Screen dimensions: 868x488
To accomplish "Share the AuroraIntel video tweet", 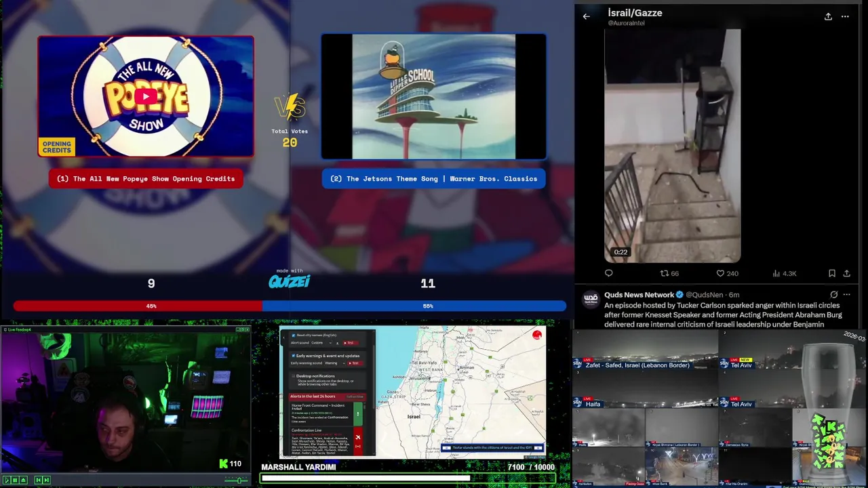I will pyautogui.click(x=846, y=273).
